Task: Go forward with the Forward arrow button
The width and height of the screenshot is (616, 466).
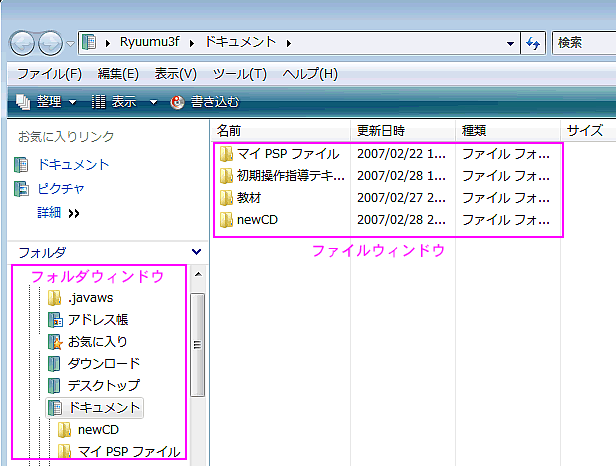Action: (x=50, y=43)
